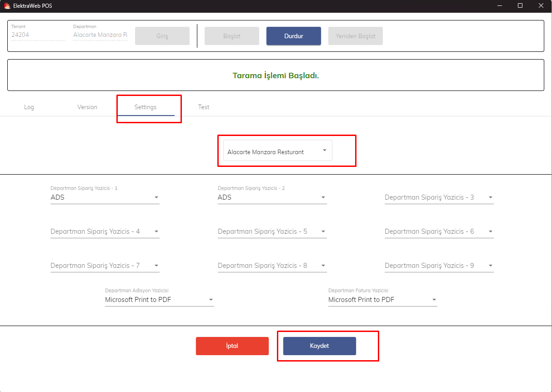Open the Log tab

click(29, 107)
